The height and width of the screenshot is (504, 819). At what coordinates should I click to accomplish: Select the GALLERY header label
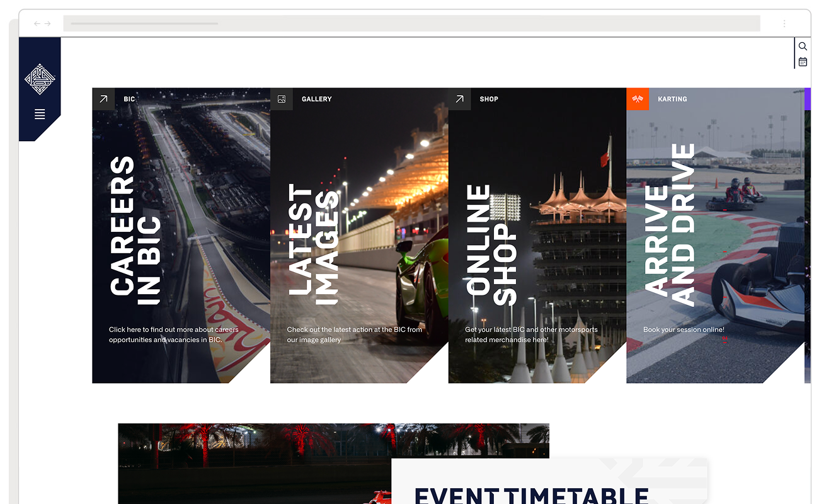click(317, 99)
